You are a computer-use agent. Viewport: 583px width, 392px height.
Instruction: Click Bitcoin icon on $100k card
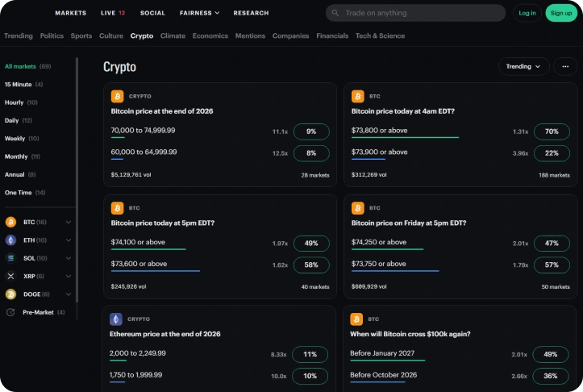356,319
